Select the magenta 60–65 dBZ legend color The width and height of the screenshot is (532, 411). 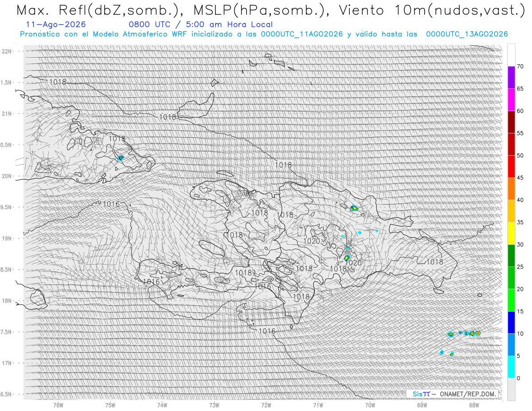[x=511, y=100]
